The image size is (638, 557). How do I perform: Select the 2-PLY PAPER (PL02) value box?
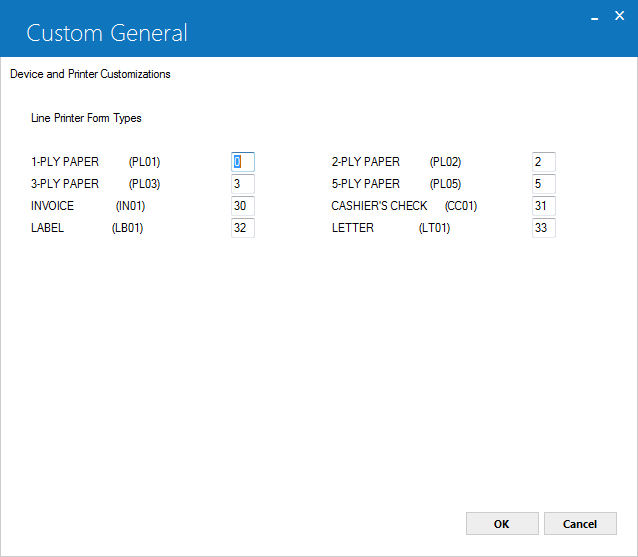point(544,162)
